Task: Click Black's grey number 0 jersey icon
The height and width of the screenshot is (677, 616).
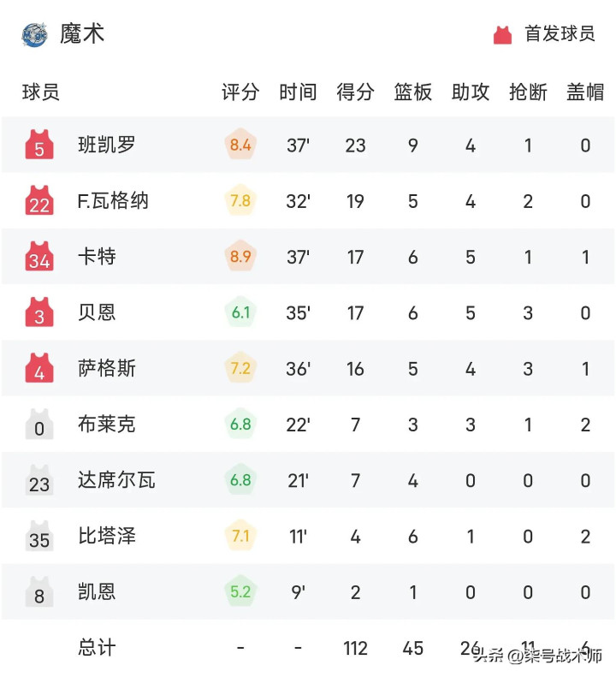Action: [39, 425]
